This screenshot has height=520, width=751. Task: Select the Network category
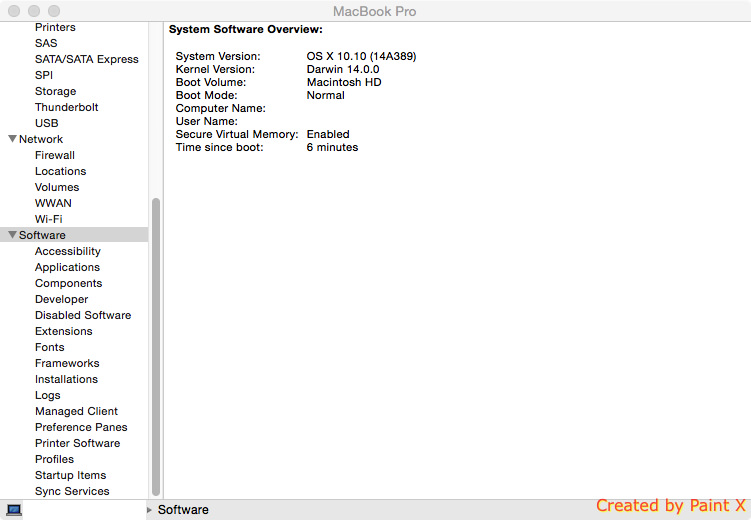coord(41,139)
